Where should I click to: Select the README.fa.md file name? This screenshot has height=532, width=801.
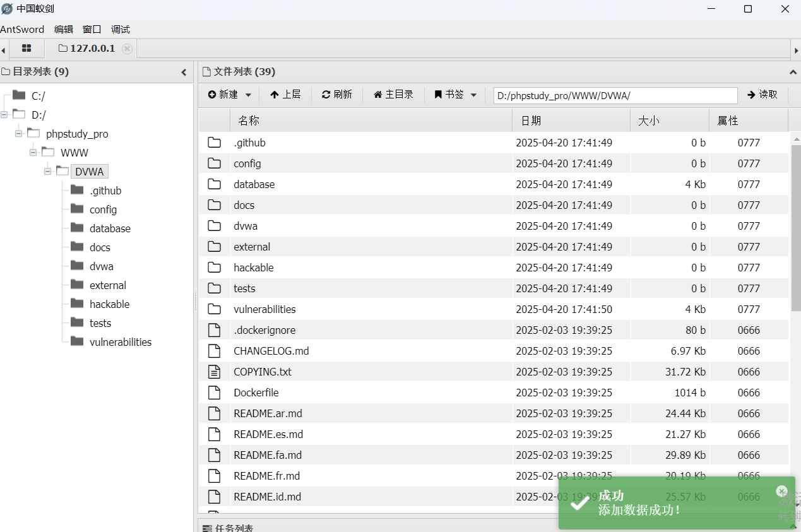(268, 455)
